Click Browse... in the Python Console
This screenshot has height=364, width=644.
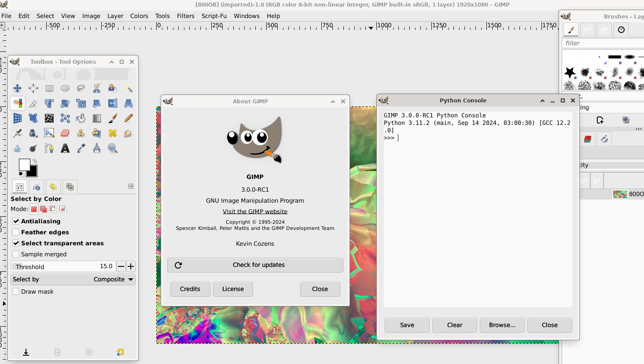click(502, 325)
